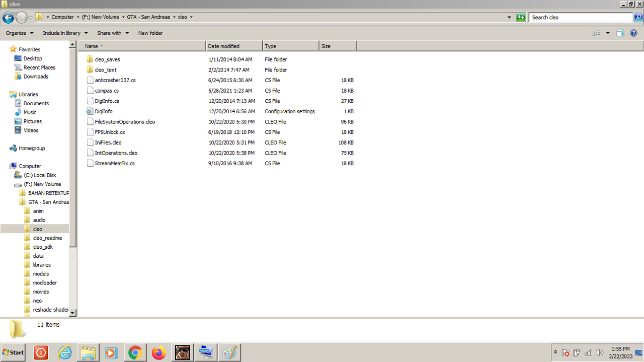This screenshot has width=644, height=362.
Task: Select anticrasher037.cs file
Action: [x=115, y=81]
